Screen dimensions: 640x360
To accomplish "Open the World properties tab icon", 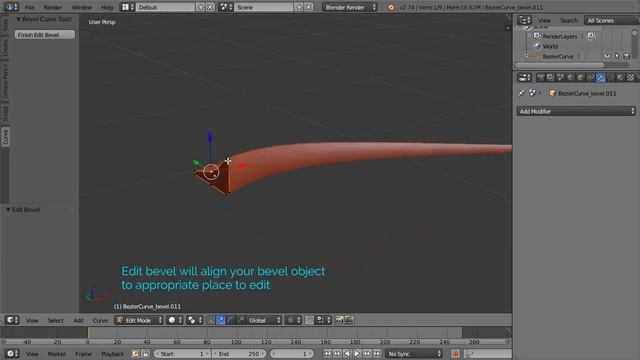I will point(570,77).
